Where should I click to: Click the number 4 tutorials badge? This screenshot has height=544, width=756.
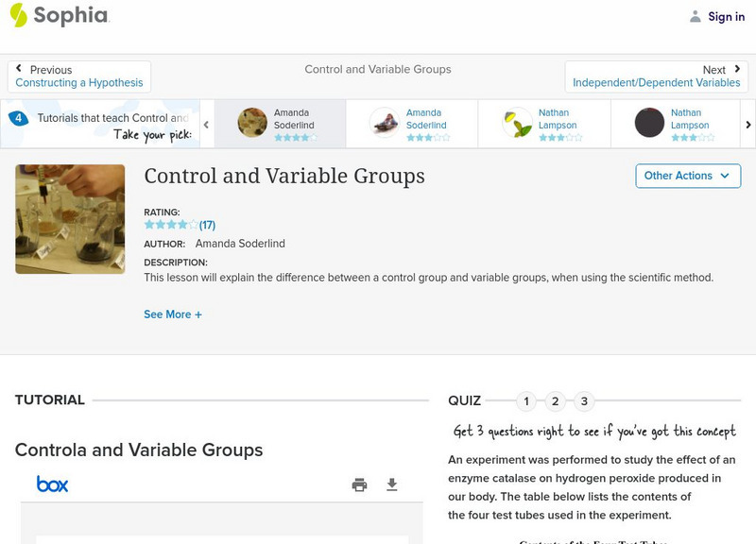[x=18, y=118]
